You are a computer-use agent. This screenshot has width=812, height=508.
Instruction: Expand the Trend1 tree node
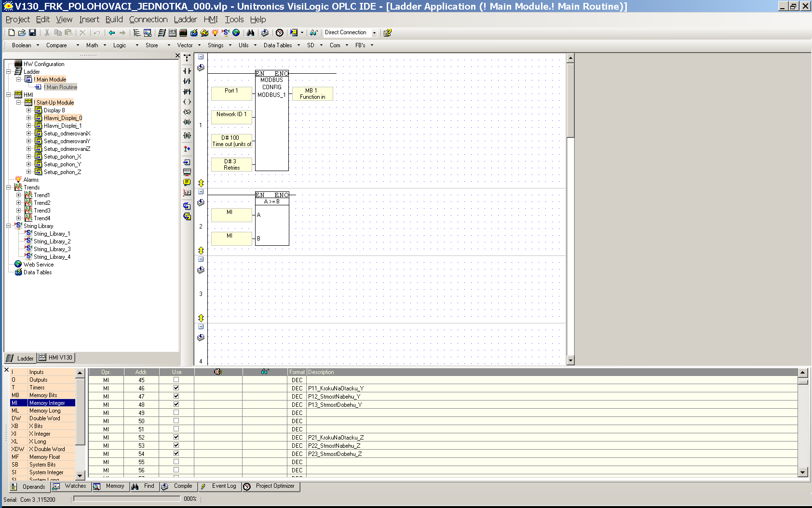(19, 195)
